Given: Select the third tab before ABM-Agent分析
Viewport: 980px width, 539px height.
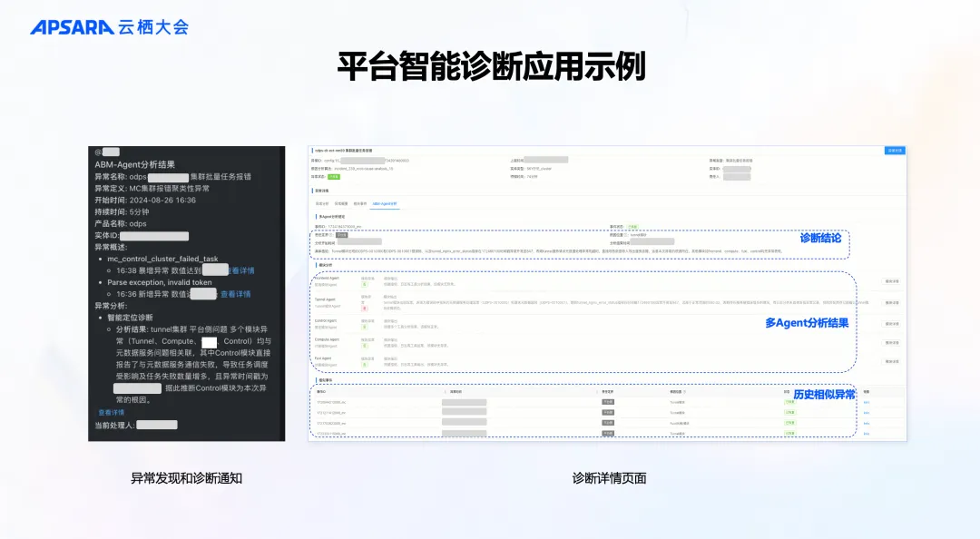Looking at the screenshot, I should click(x=360, y=204).
